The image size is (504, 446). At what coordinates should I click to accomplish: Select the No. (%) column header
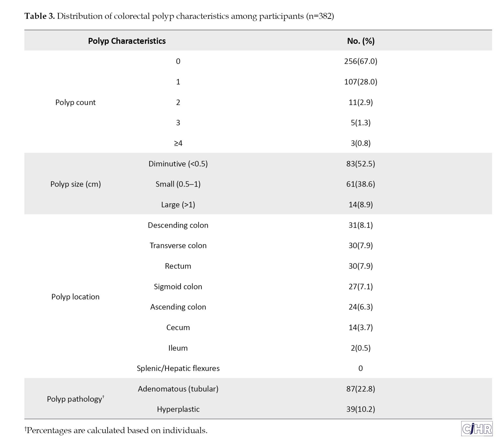tap(361, 41)
